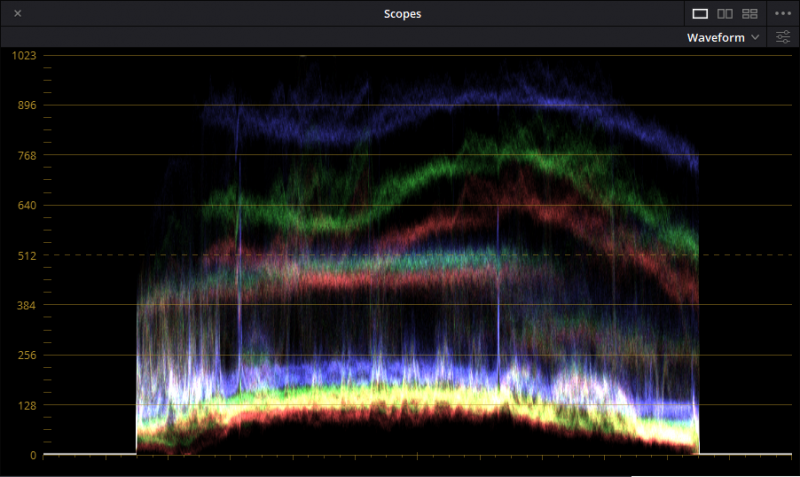
Task: Click the 768 scale label
Action: pos(27,156)
